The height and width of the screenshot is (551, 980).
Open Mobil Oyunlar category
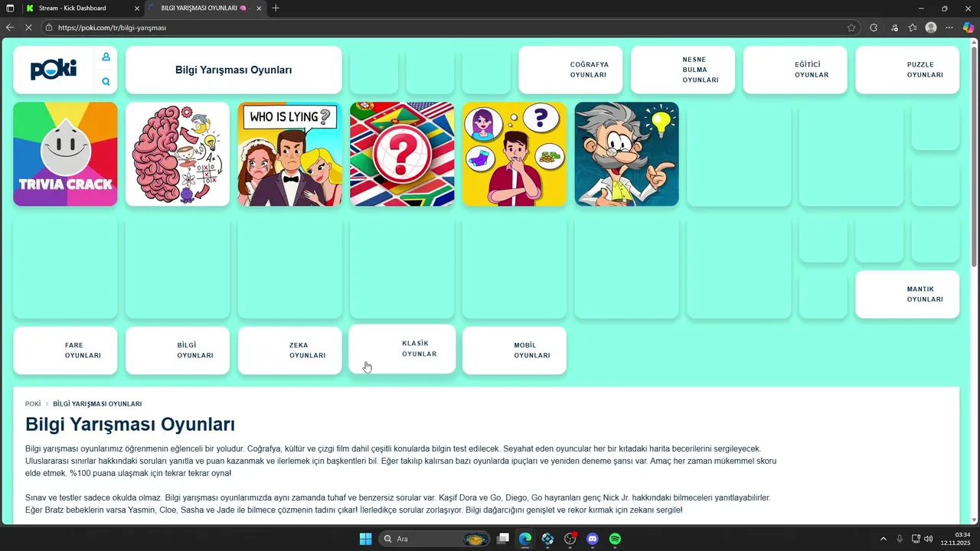coord(514,350)
